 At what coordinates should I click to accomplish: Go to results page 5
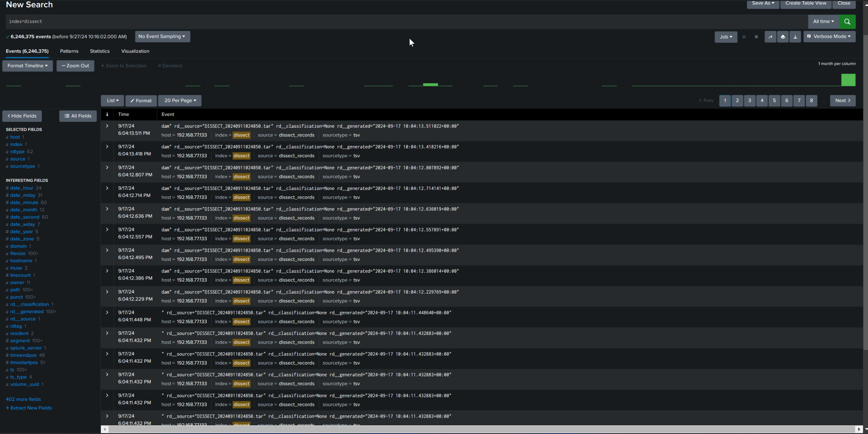(x=774, y=101)
